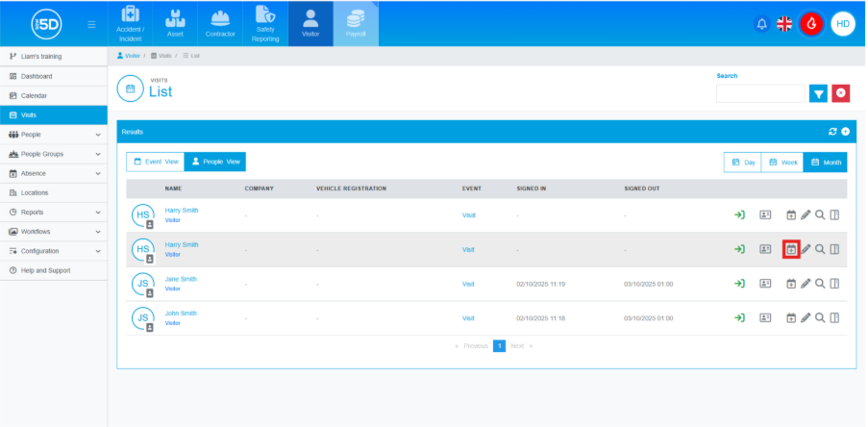
Task: Open the Dashboard sidebar item
Action: pos(37,76)
